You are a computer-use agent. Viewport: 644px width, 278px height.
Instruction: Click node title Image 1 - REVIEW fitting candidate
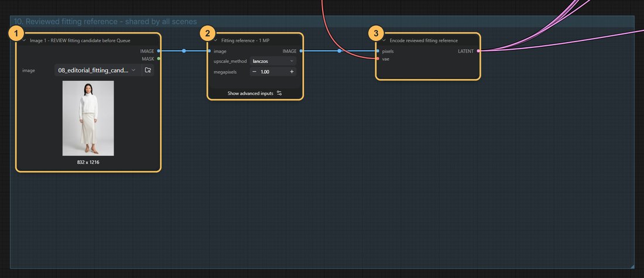point(80,40)
